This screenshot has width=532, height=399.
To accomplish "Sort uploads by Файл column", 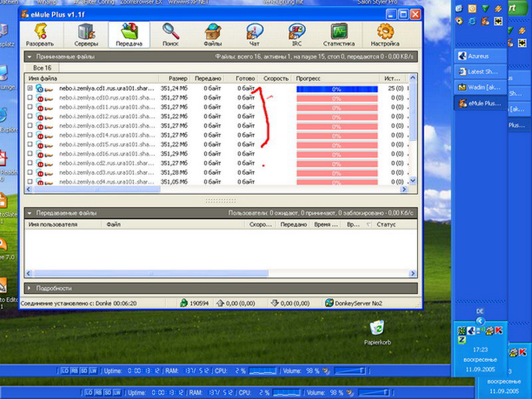I will (x=173, y=225).
